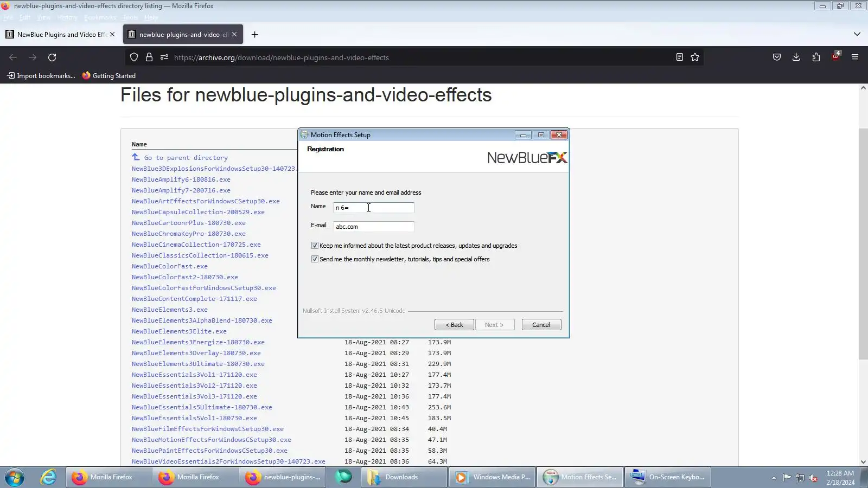This screenshot has height=488, width=868.
Task: Click the page scroll down arrow
Action: [863, 462]
